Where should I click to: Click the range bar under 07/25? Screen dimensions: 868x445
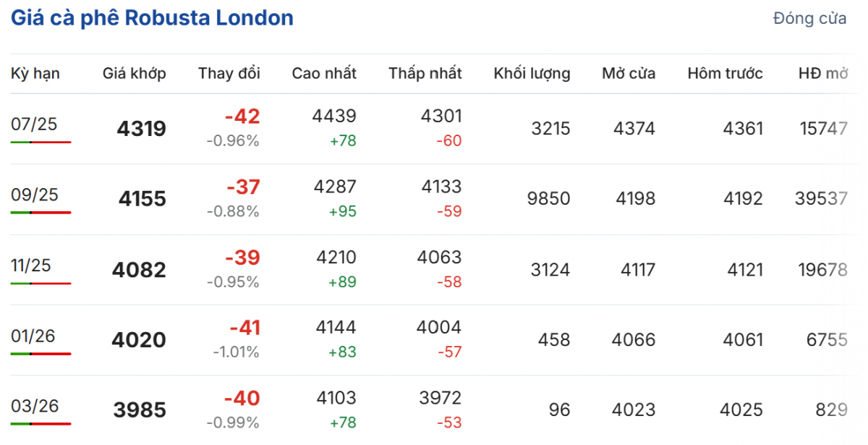41,142
